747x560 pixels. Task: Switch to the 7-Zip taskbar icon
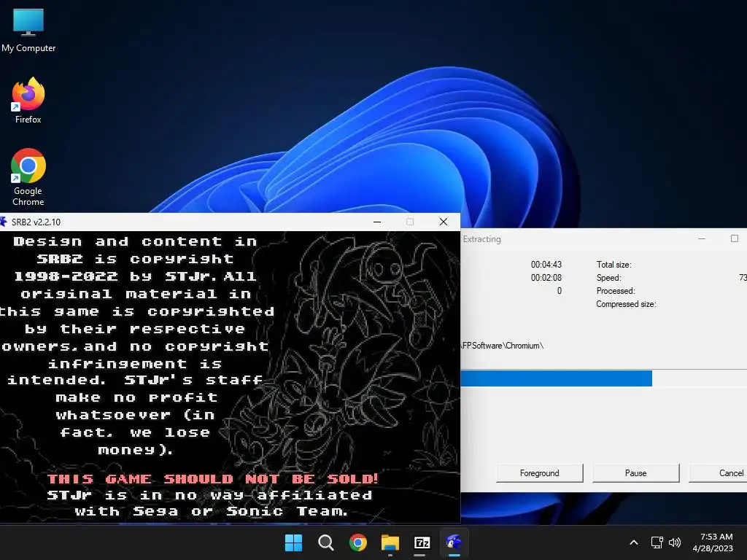pos(422,542)
